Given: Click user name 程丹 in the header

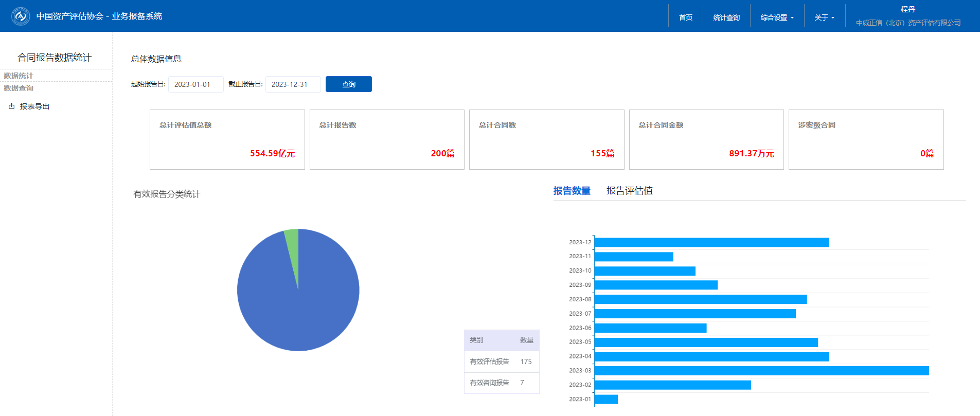Looking at the screenshot, I should click(x=907, y=9).
